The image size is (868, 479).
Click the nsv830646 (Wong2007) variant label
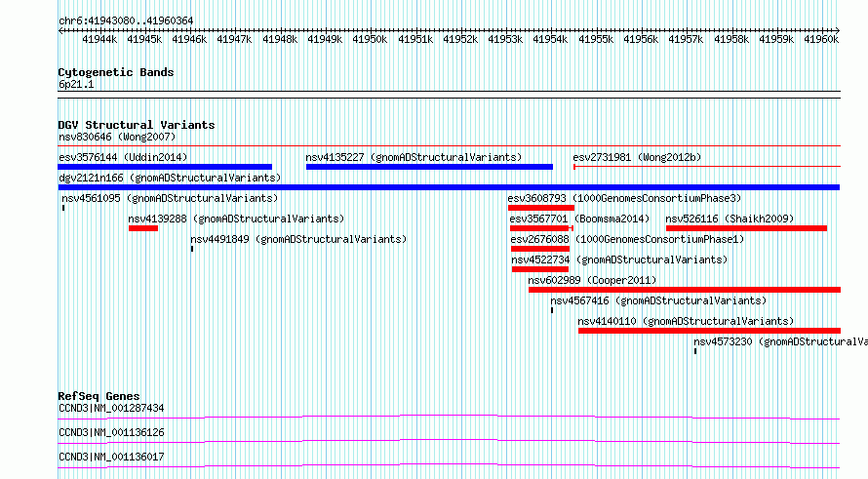click(x=117, y=137)
